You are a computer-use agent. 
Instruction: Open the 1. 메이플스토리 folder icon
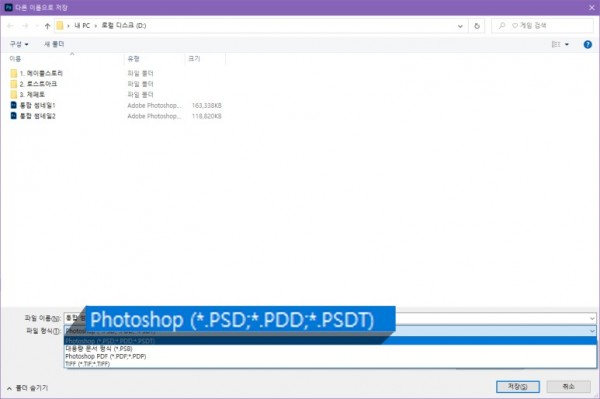coord(14,73)
